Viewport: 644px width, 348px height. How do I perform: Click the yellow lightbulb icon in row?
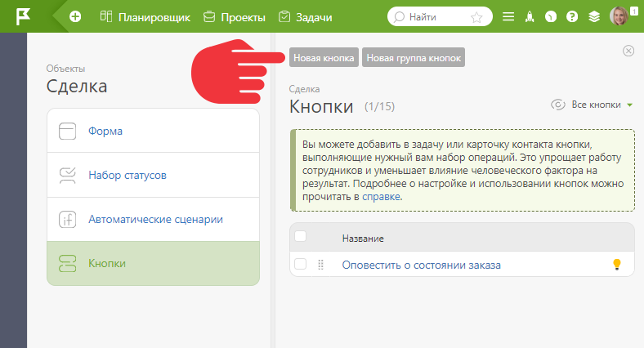[616, 265]
